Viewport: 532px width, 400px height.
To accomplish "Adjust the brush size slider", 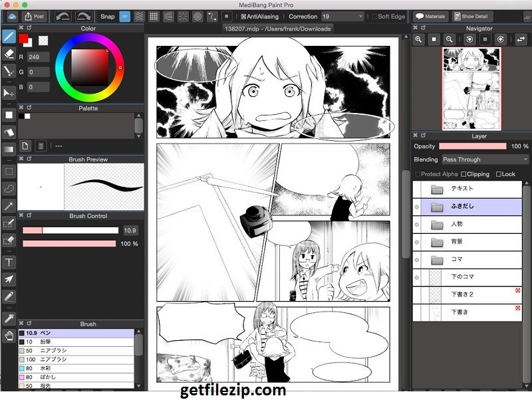I will point(70,231).
